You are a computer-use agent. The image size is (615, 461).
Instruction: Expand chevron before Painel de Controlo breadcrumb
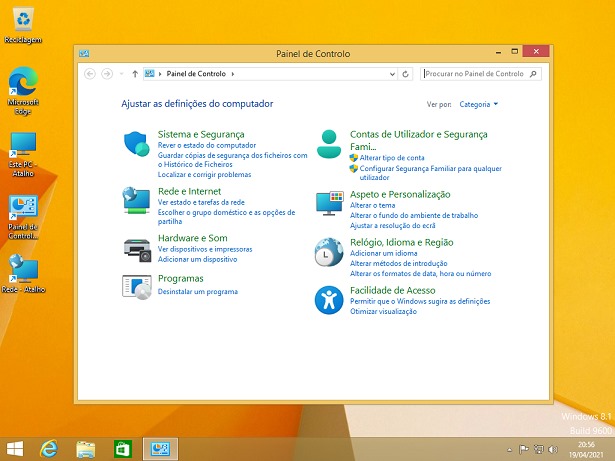coord(160,74)
